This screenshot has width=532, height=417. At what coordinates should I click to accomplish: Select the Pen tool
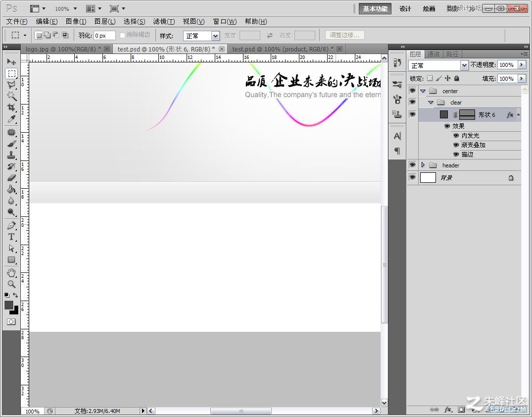(11, 225)
